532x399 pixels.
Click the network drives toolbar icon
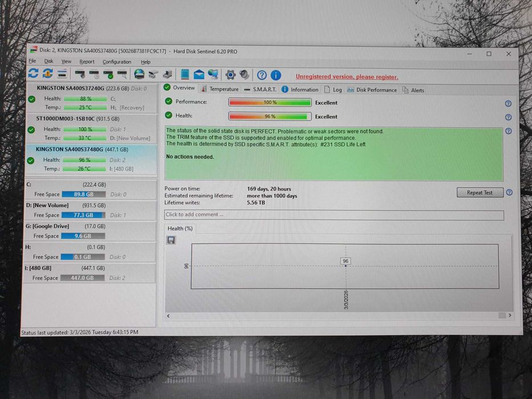pos(153,74)
